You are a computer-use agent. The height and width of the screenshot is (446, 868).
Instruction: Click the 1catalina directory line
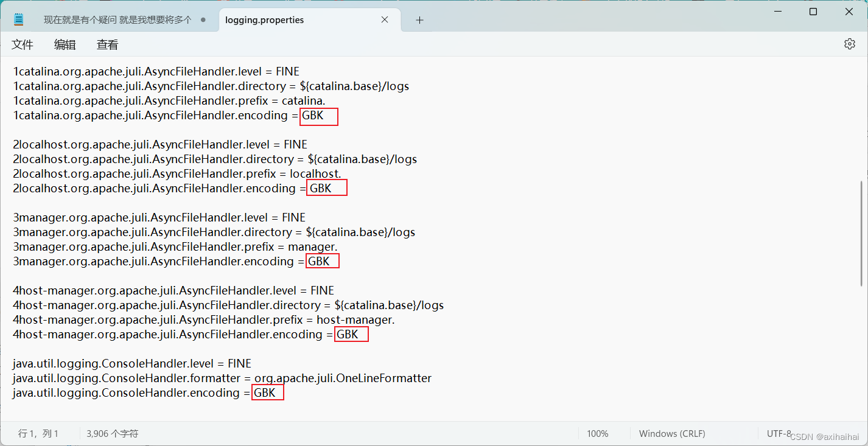click(211, 86)
